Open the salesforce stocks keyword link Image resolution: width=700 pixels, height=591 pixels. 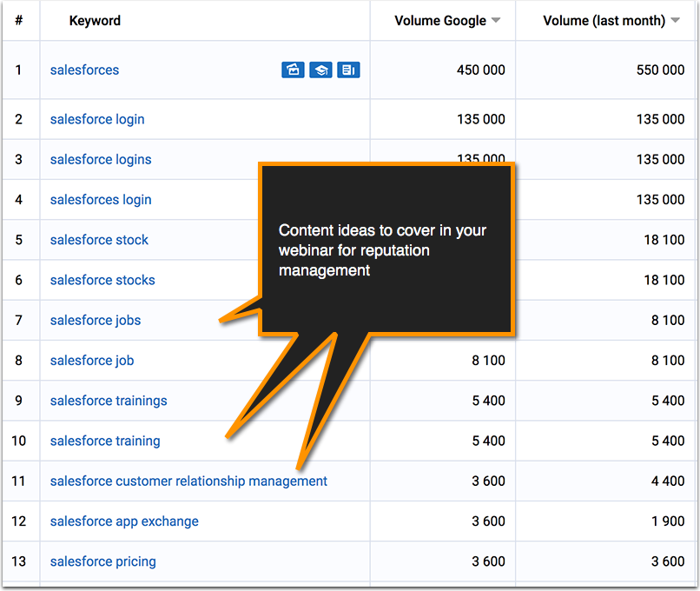102,280
